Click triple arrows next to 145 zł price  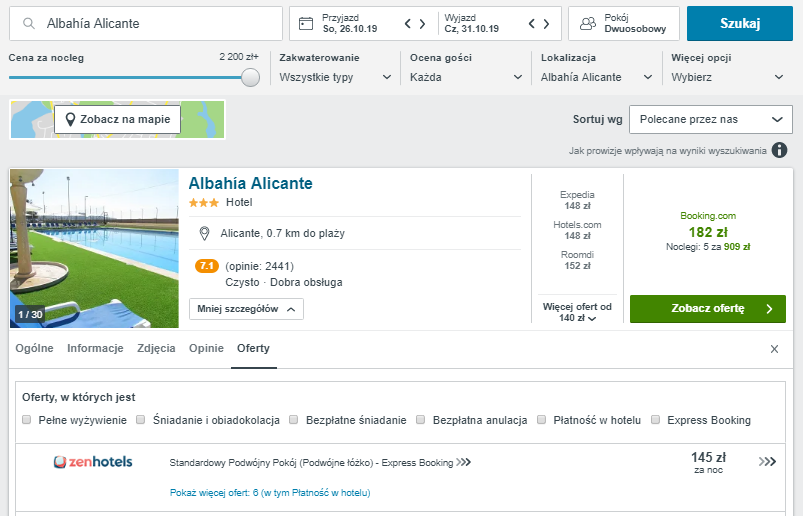coord(767,462)
